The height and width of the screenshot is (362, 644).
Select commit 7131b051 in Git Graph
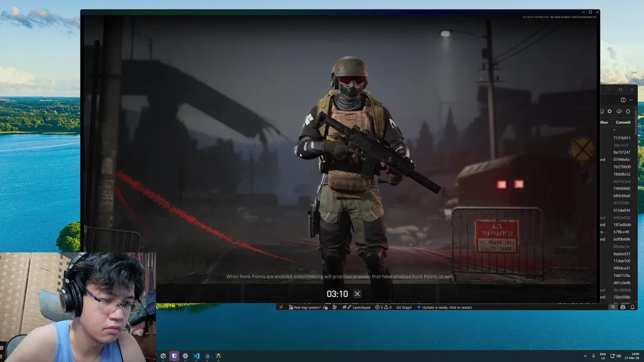[x=622, y=138]
